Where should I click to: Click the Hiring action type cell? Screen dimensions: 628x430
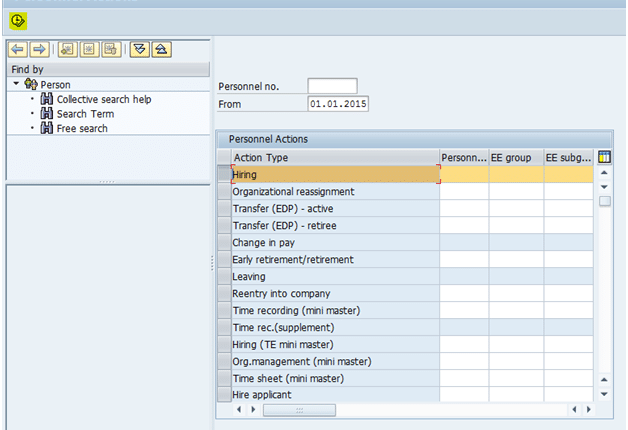click(x=336, y=175)
